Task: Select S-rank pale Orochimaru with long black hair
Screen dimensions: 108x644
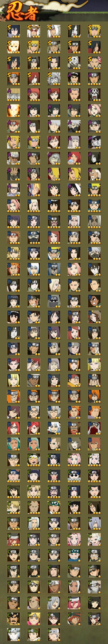Action: (x=74, y=31)
